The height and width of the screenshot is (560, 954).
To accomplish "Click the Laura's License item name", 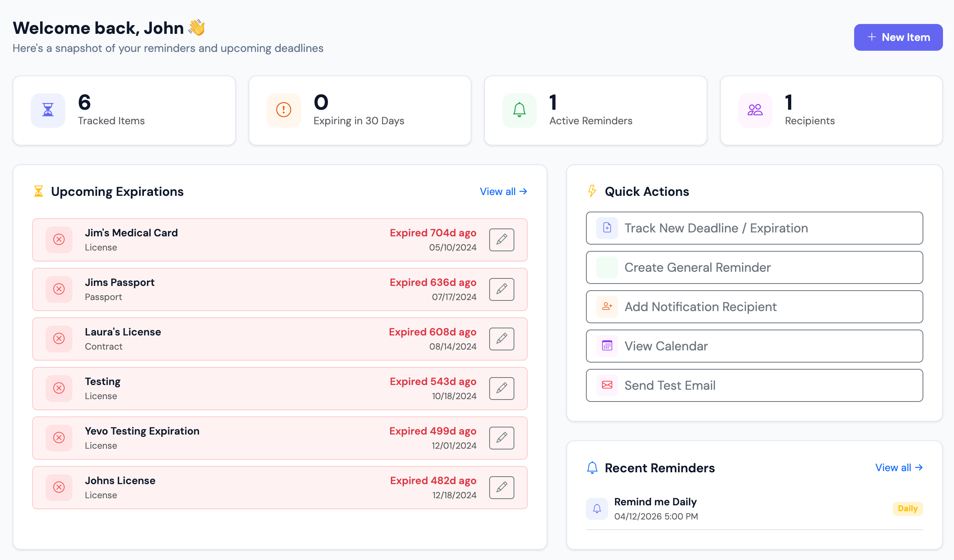I will (123, 332).
